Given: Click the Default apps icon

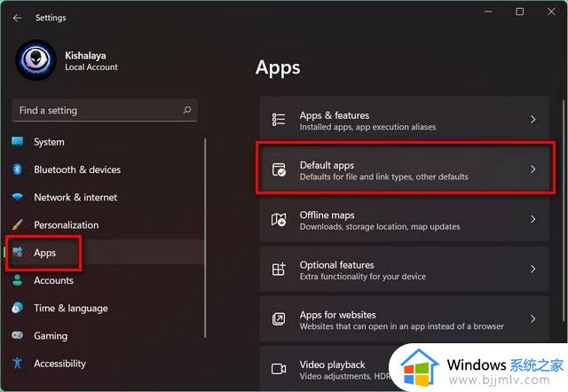Looking at the screenshot, I should [x=279, y=169].
